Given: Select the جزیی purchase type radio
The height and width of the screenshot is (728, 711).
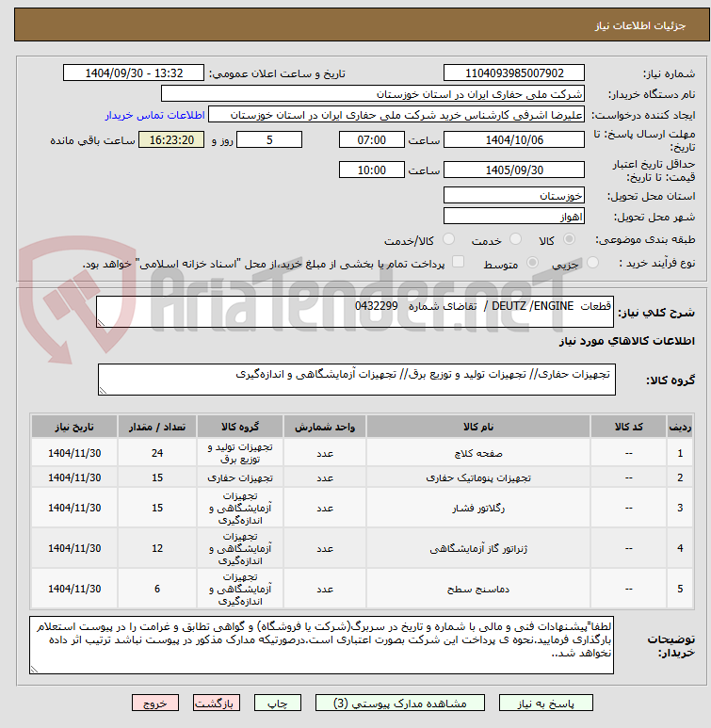Looking at the screenshot, I should tap(592, 263).
